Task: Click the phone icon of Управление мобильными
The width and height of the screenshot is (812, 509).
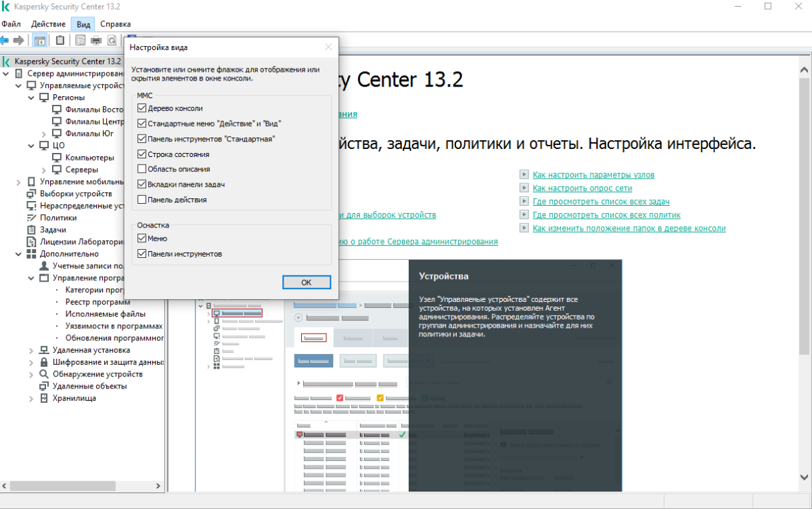Action: pyautogui.click(x=32, y=182)
